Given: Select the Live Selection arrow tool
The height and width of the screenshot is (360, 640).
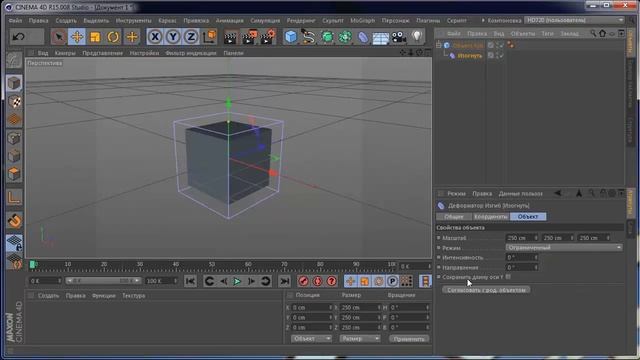Looking at the screenshot, I should point(59,37).
